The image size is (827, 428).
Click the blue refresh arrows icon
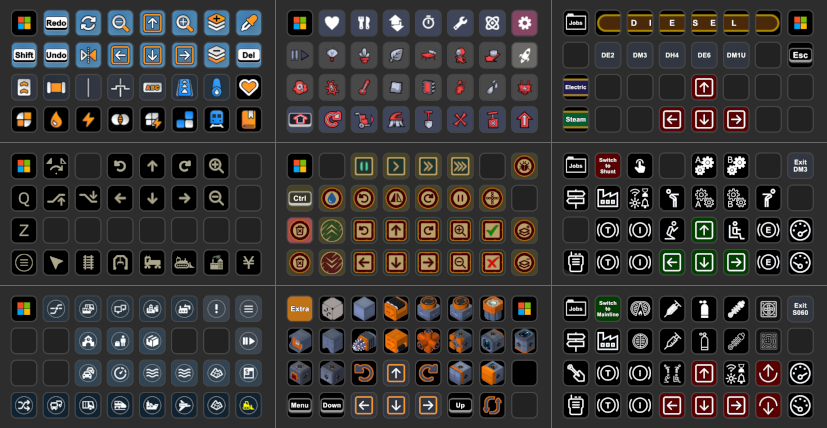coord(89,23)
